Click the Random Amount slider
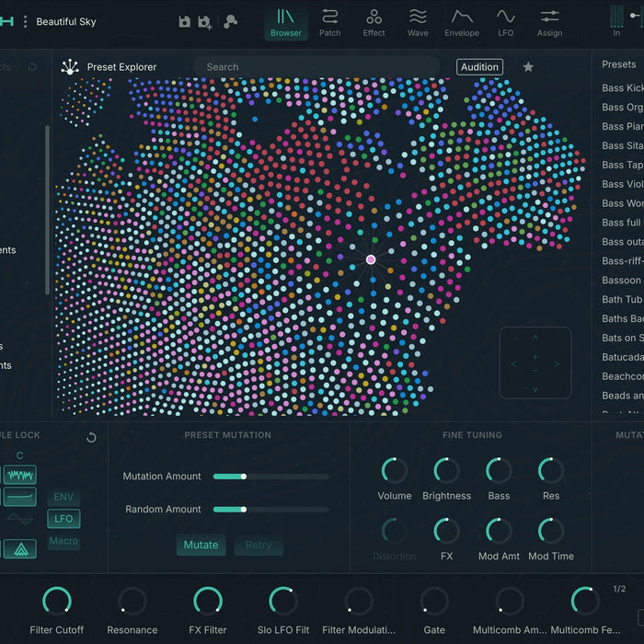 271,510
